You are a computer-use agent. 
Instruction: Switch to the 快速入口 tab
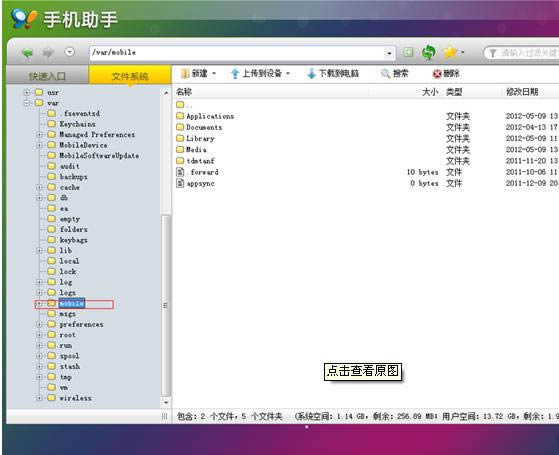[x=47, y=76]
